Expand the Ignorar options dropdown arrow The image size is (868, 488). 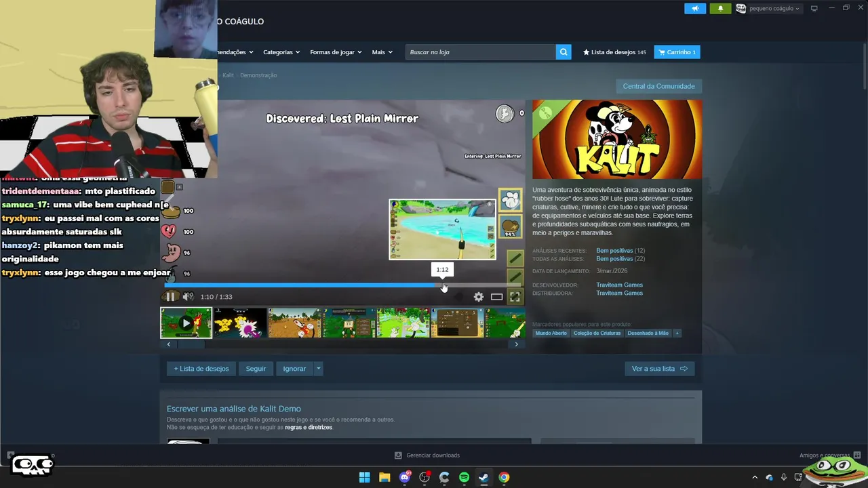coord(318,369)
